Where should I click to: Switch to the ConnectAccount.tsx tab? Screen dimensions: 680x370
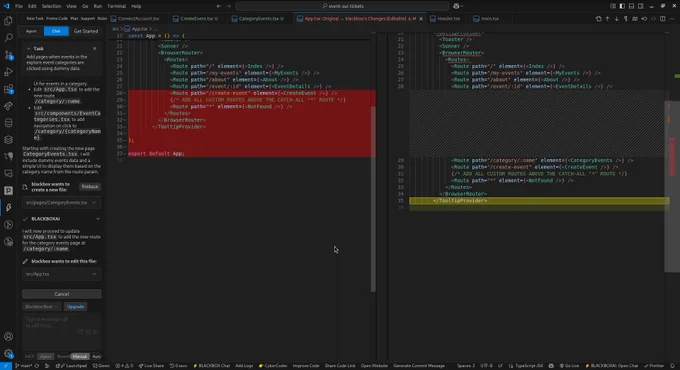tap(138, 19)
